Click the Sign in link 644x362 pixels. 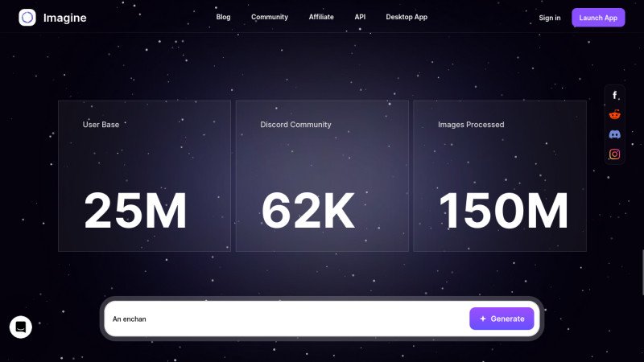(x=550, y=18)
